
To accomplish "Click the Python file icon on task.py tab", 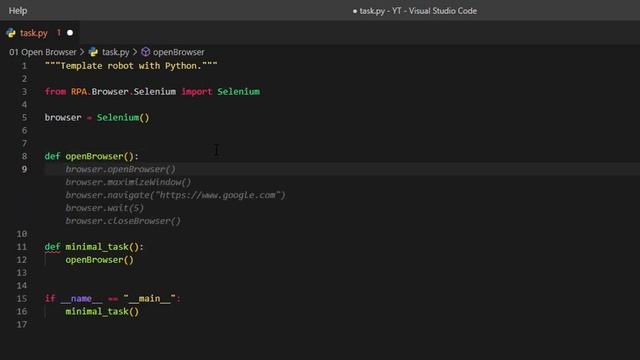I will click(11, 33).
